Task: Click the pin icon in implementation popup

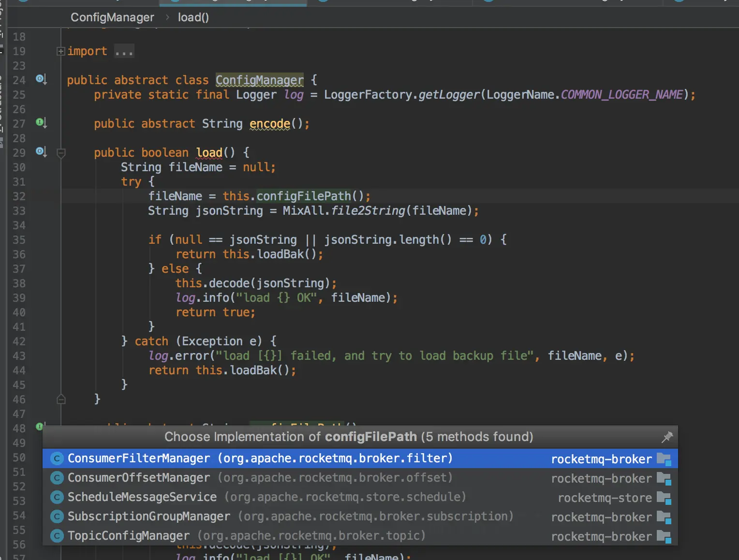Action: tap(667, 437)
